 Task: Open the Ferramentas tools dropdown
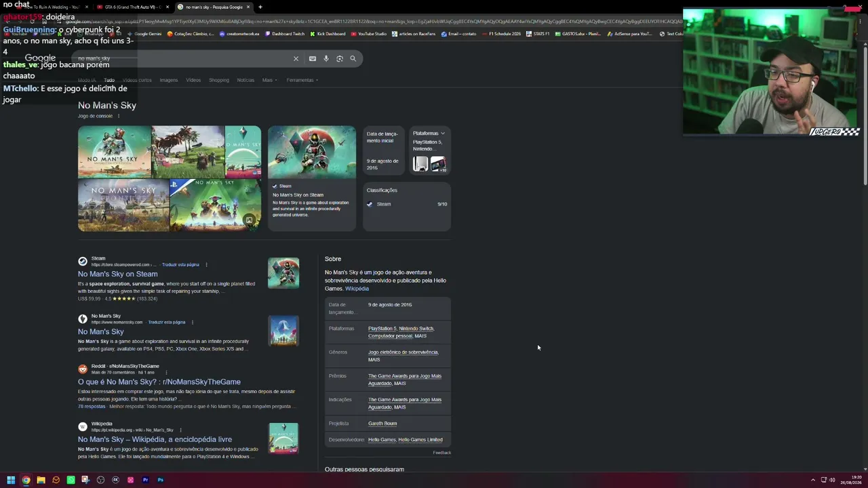302,80
